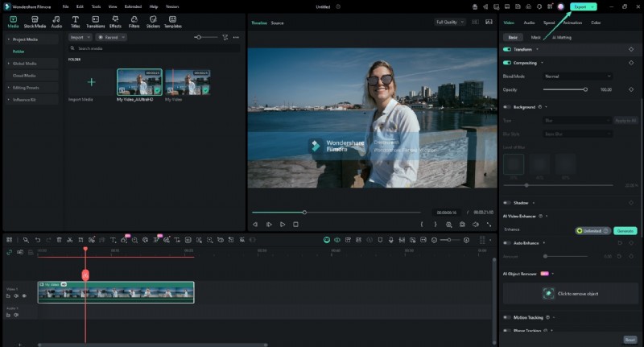Open the Transitions library

tap(95, 21)
